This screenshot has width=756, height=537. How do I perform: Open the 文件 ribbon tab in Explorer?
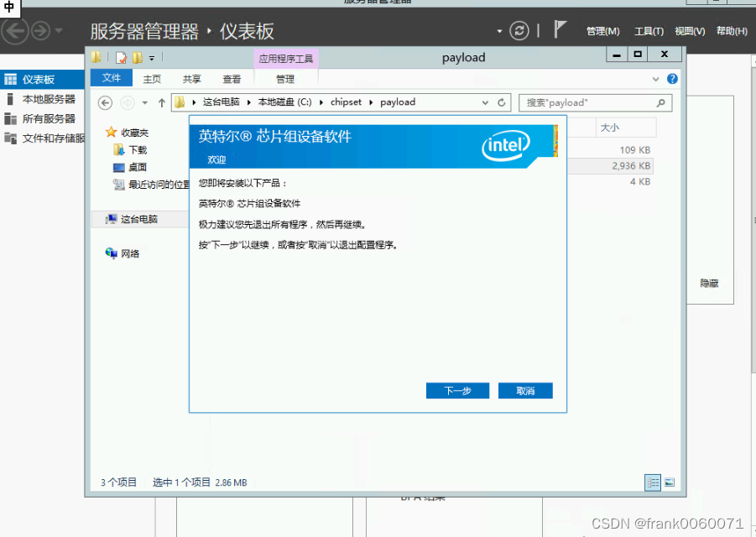click(x=112, y=78)
